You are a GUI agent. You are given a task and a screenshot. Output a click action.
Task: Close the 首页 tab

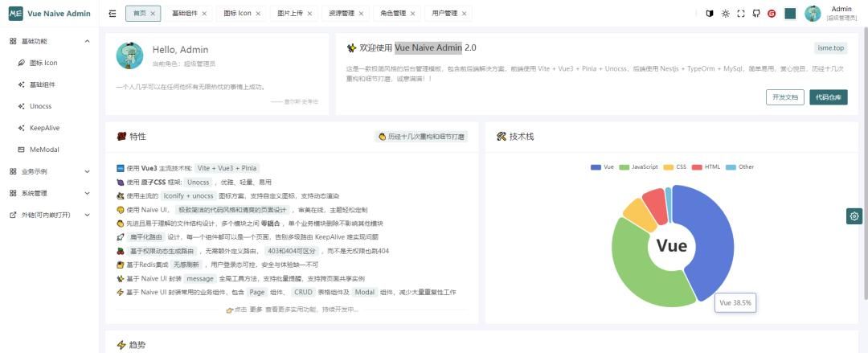pos(153,14)
